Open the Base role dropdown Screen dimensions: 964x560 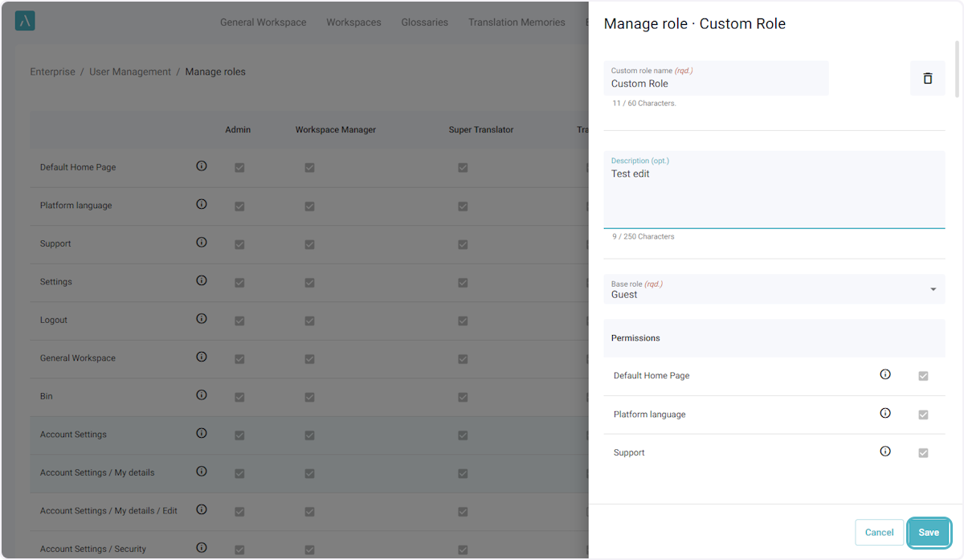coord(774,289)
